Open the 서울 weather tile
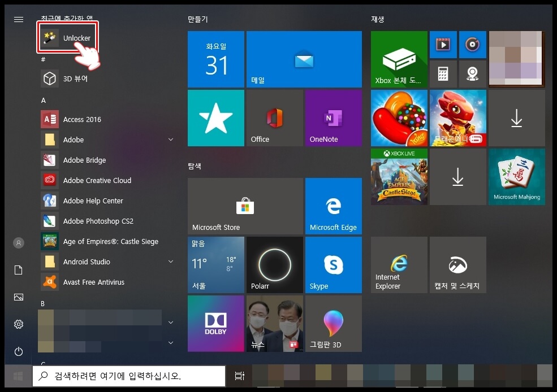557x392 pixels. coord(216,265)
